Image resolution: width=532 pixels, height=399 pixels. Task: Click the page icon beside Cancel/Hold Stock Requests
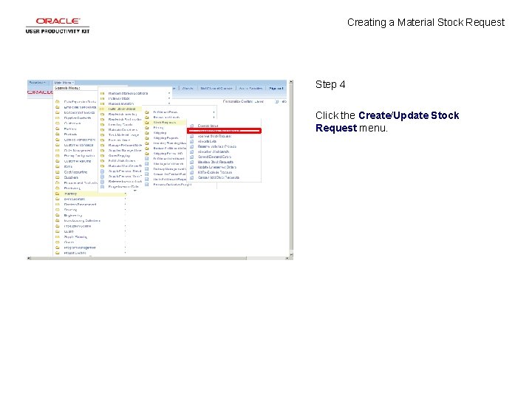click(191, 177)
